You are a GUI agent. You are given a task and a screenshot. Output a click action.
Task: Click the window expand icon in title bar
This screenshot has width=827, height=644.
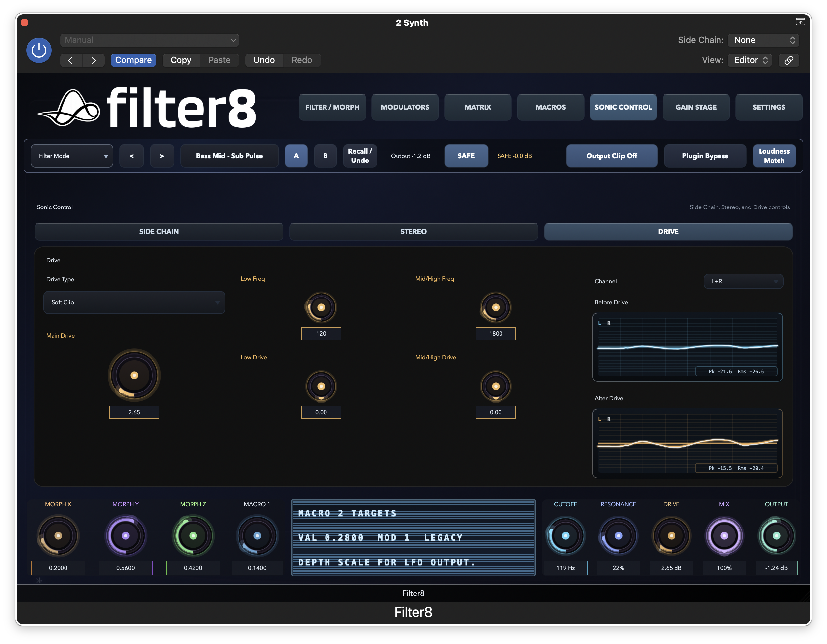pyautogui.click(x=800, y=22)
